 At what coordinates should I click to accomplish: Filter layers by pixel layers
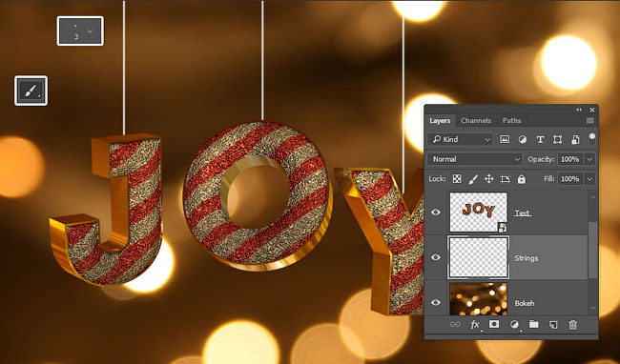click(505, 139)
